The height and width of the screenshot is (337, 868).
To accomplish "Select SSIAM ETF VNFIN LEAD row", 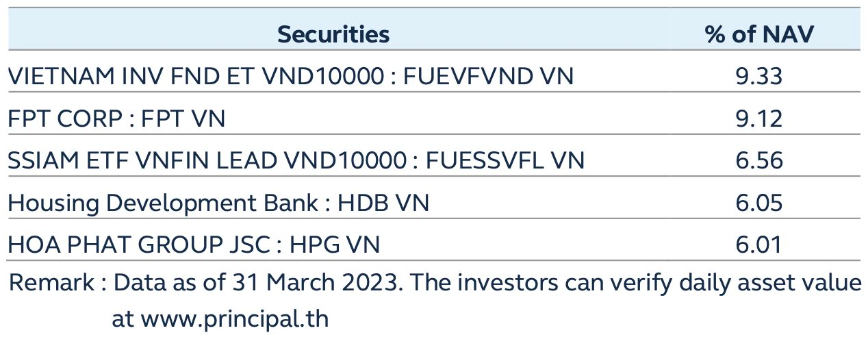I will tap(434, 161).
